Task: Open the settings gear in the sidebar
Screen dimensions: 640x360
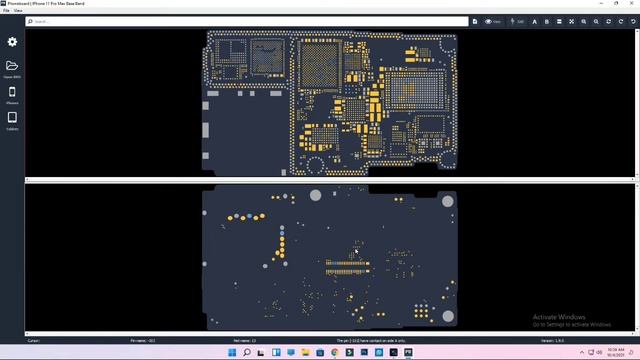Action: coord(12,42)
